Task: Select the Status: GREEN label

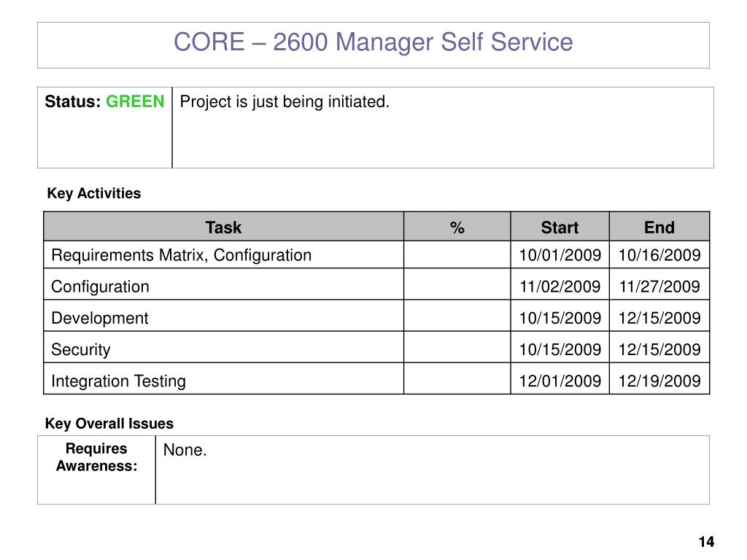Action: click(x=104, y=101)
